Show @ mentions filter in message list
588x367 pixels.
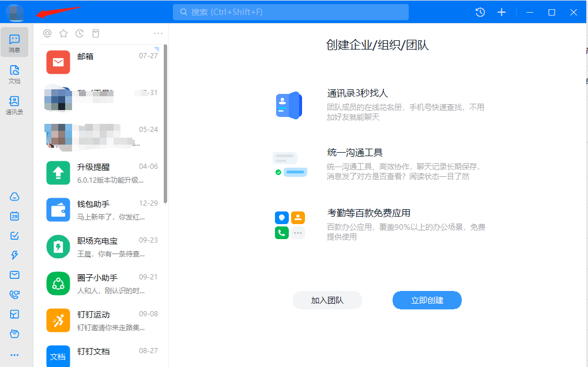click(x=47, y=33)
